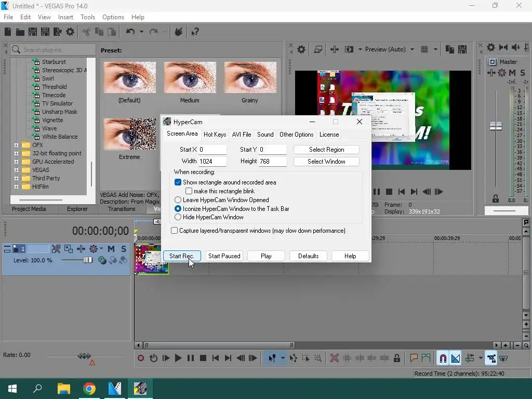Click the Lock event padlock icon

click(x=396, y=358)
